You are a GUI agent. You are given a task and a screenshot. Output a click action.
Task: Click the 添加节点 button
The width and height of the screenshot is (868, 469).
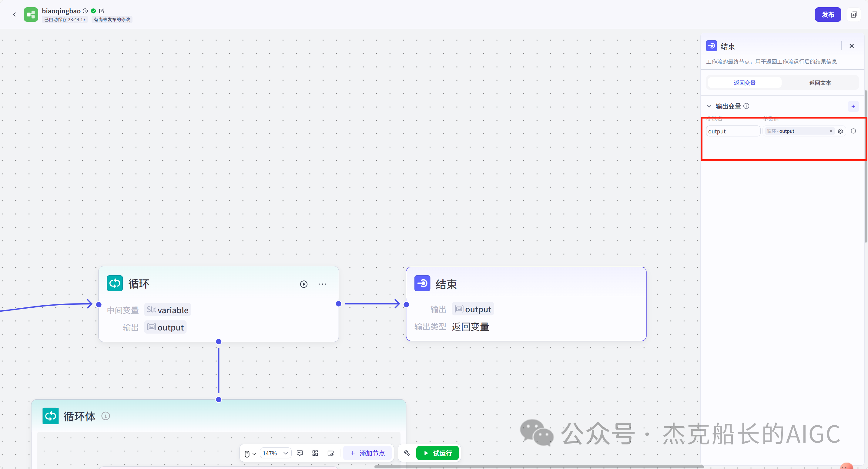pos(368,453)
